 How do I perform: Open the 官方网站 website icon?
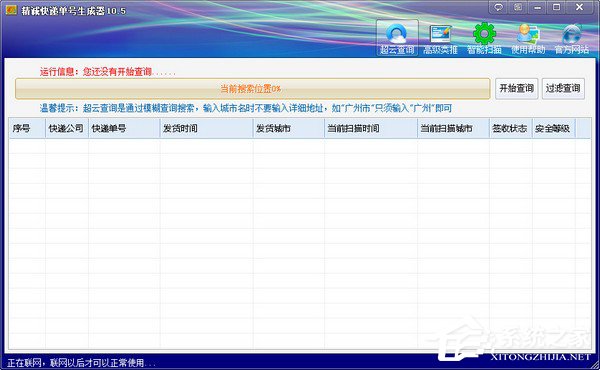pos(572,39)
